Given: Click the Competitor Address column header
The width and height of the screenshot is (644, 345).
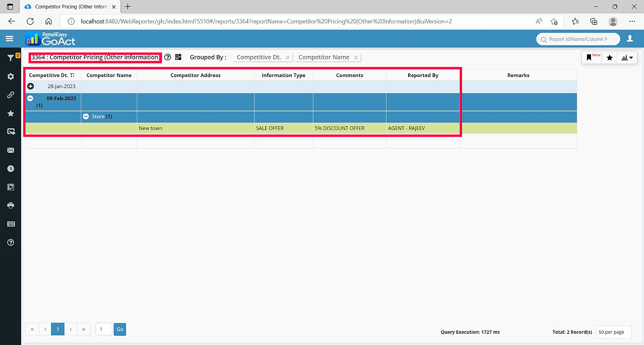Looking at the screenshot, I should pos(196,75).
